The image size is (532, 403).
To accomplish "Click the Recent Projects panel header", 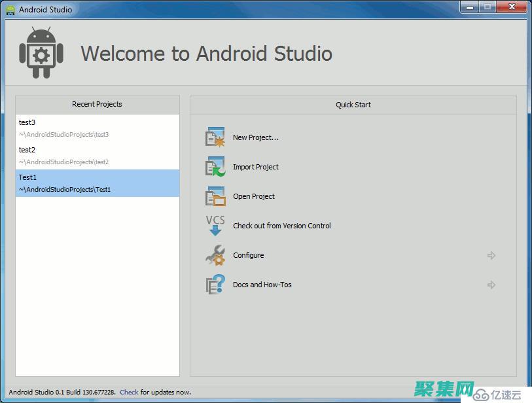I will click(97, 104).
